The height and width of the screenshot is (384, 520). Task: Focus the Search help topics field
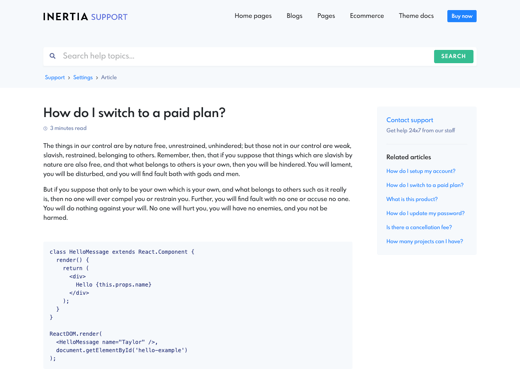[x=247, y=56]
